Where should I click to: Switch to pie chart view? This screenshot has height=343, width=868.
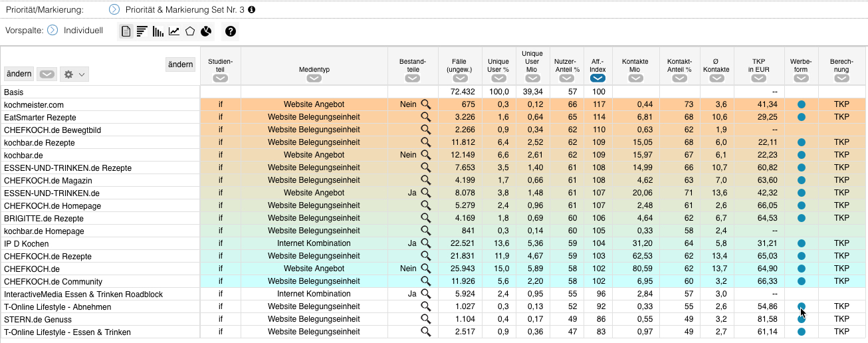[x=206, y=31]
